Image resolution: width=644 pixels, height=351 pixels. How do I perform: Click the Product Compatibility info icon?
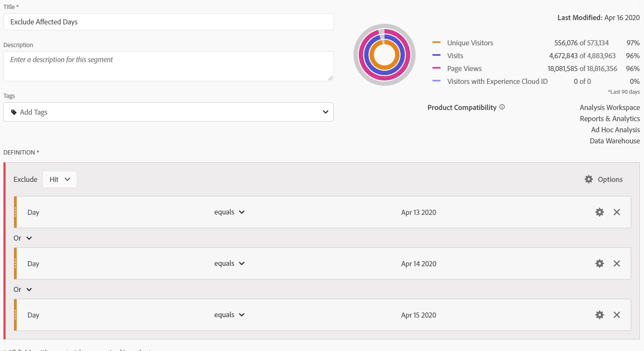[x=502, y=107]
